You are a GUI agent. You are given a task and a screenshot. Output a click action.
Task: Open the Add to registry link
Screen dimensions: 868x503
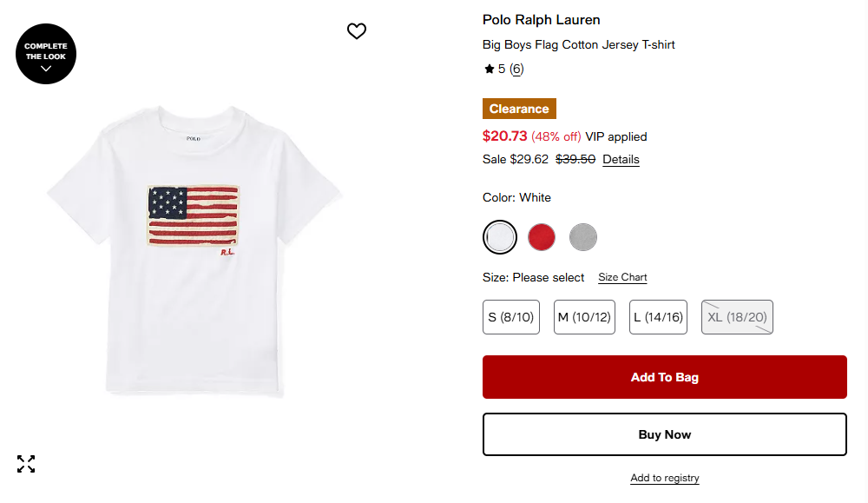point(664,478)
